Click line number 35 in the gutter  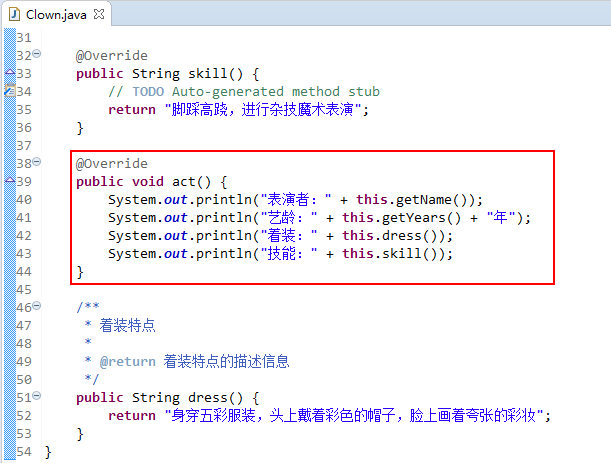[x=24, y=110]
